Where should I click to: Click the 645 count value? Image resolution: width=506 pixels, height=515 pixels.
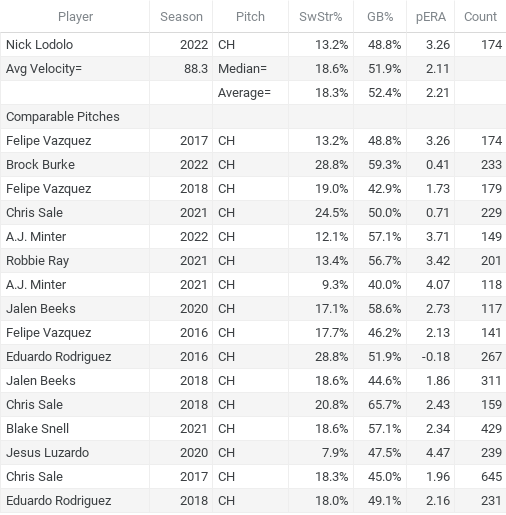click(x=491, y=477)
